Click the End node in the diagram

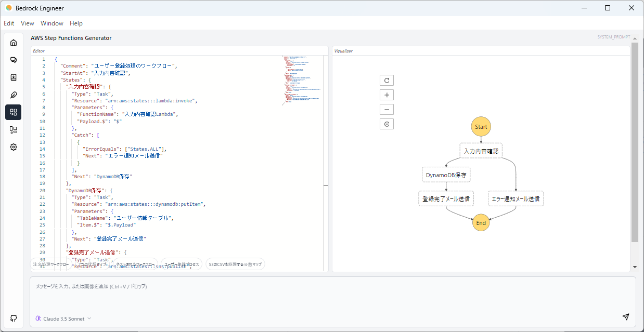pyautogui.click(x=481, y=223)
